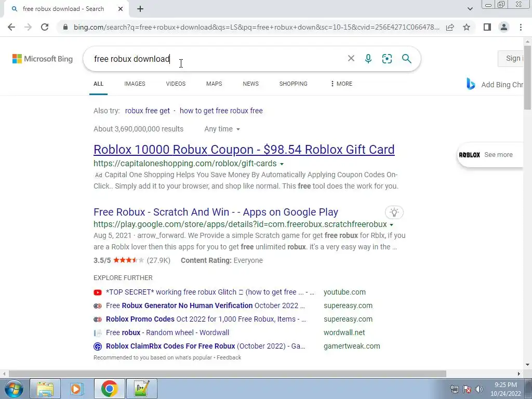532x399 pixels.
Task: Open the Chrome profile avatar
Action: pos(504,27)
